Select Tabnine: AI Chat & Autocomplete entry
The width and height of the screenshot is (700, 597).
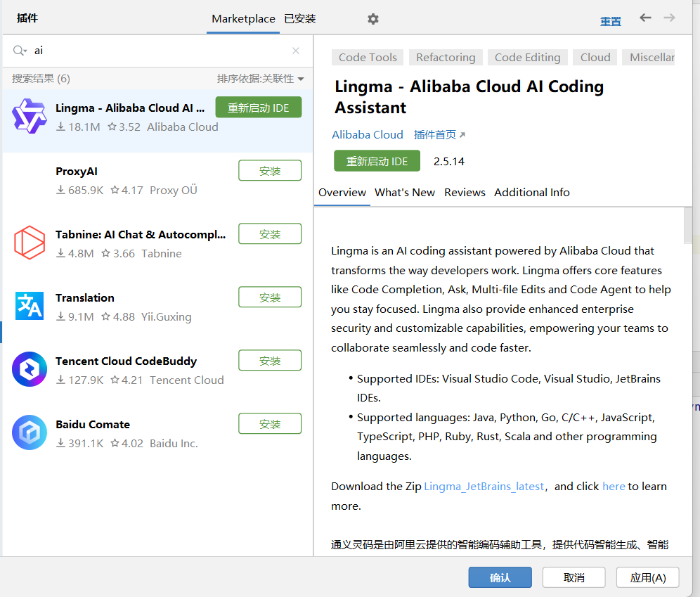point(141,234)
